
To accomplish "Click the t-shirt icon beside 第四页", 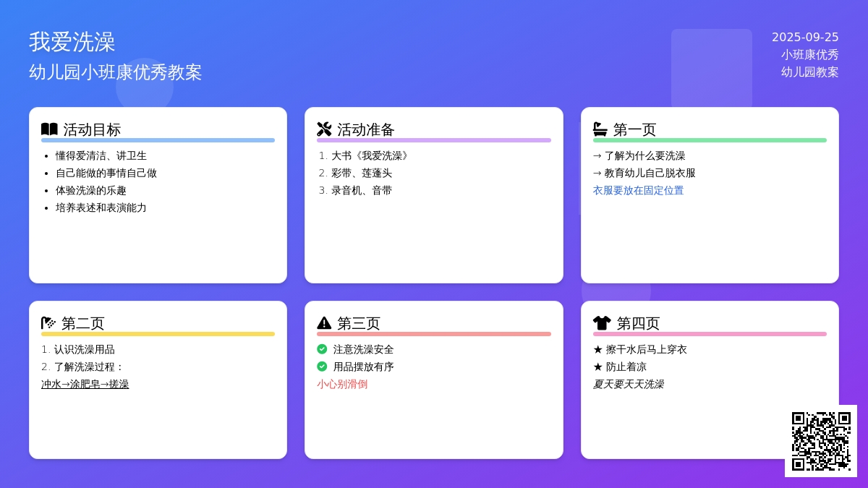I will 602,323.
